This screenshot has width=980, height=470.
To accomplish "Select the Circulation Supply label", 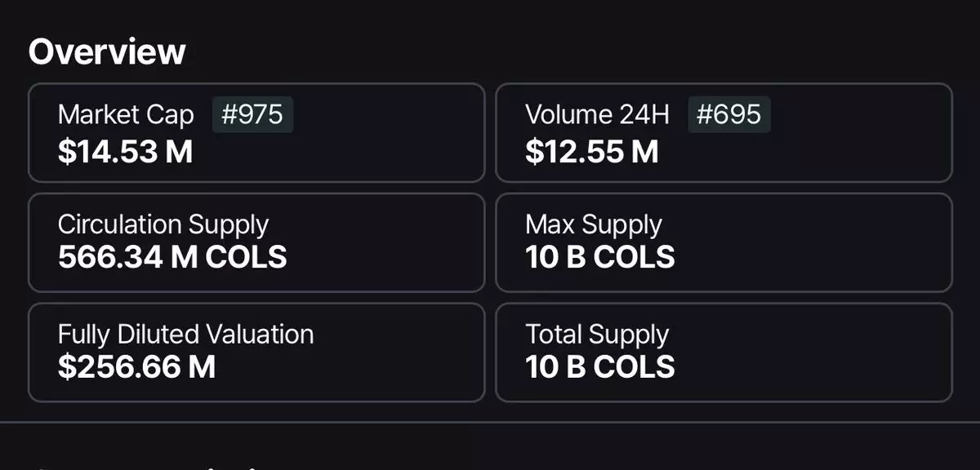I will [163, 224].
